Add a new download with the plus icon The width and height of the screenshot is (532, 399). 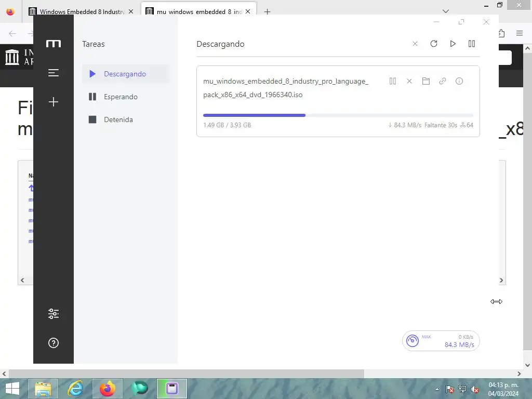click(54, 102)
